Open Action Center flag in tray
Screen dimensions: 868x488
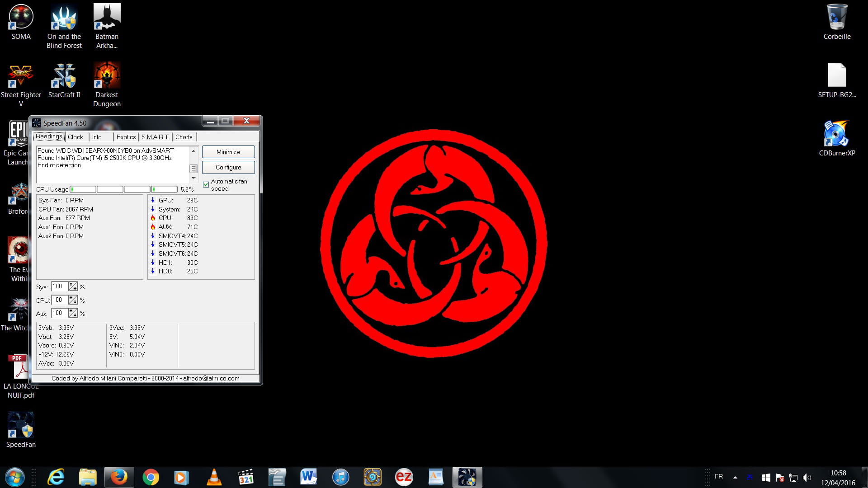coord(780,477)
